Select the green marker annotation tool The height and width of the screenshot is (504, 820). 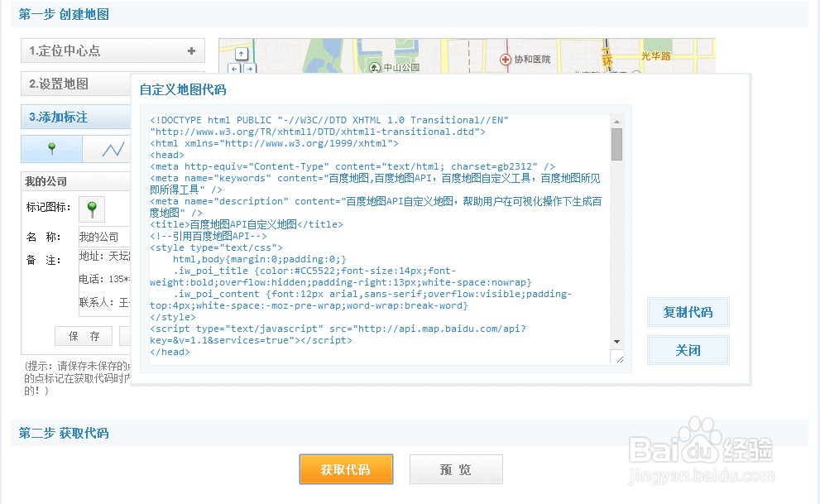tap(51, 149)
